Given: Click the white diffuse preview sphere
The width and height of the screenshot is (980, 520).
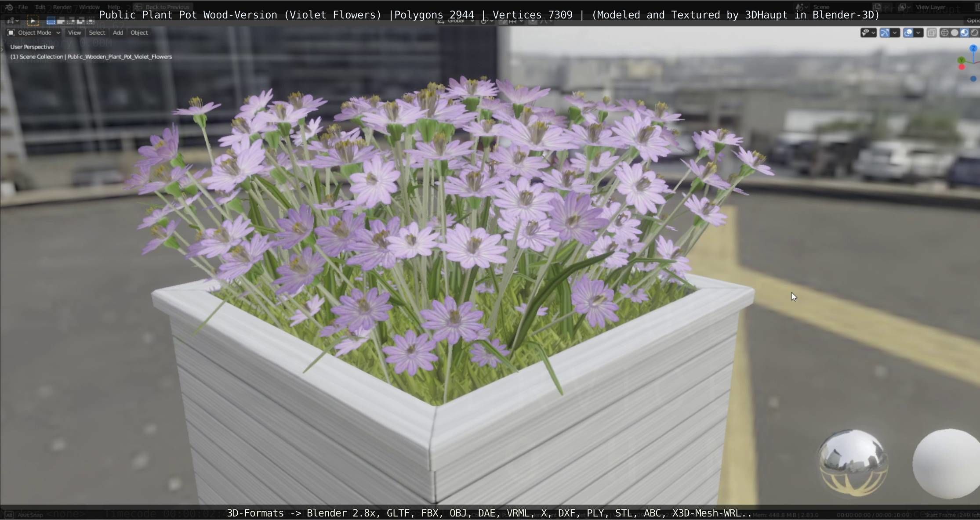Looking at the screenshot, I should (947, 464).
